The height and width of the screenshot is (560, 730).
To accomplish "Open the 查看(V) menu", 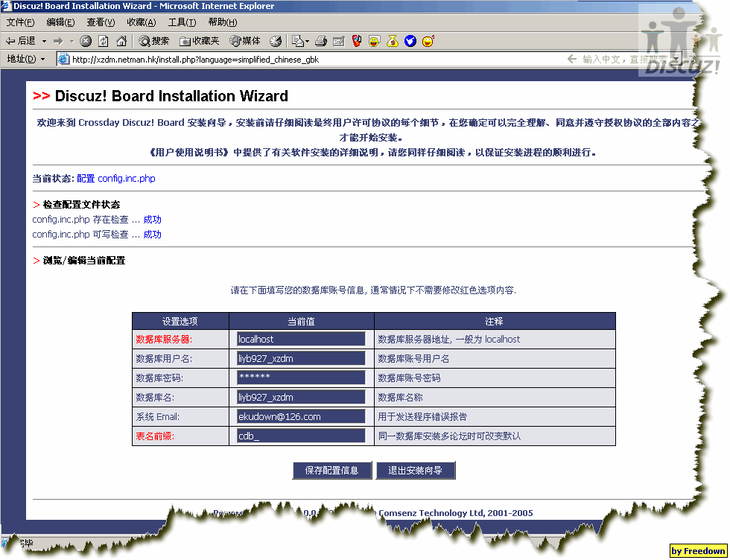I will (x=101, y=22).
